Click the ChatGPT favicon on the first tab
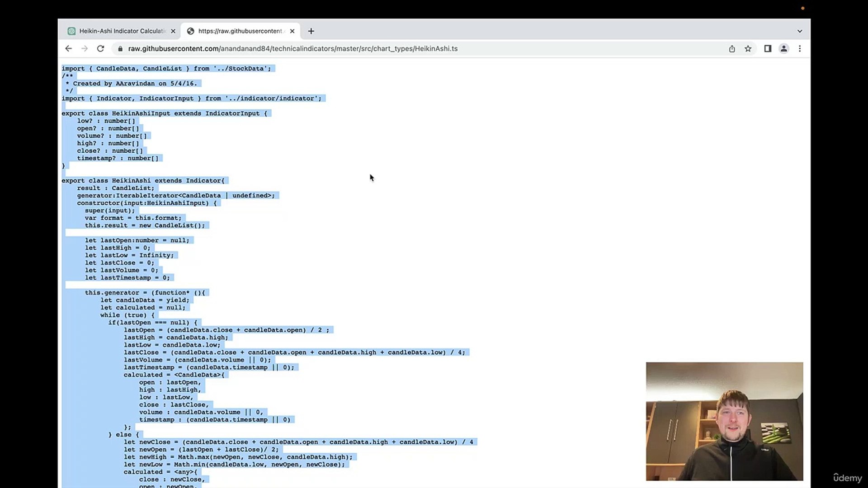The width and height of the screenshot is (868, 488). click(72, 31)
